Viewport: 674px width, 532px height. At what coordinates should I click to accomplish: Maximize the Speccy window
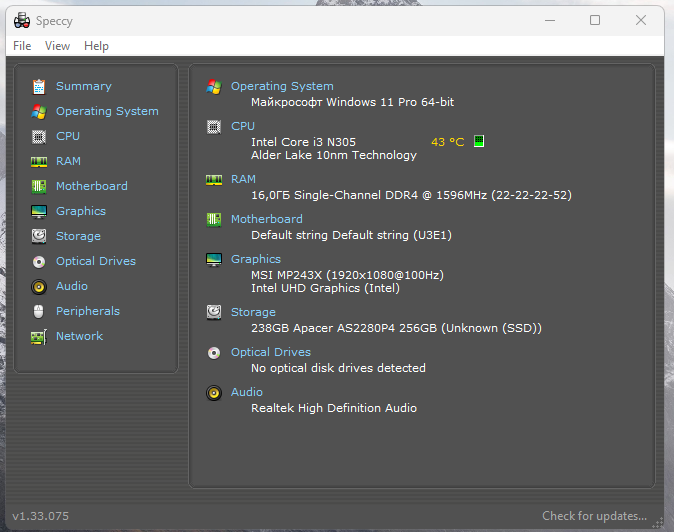tap(595, 20)
